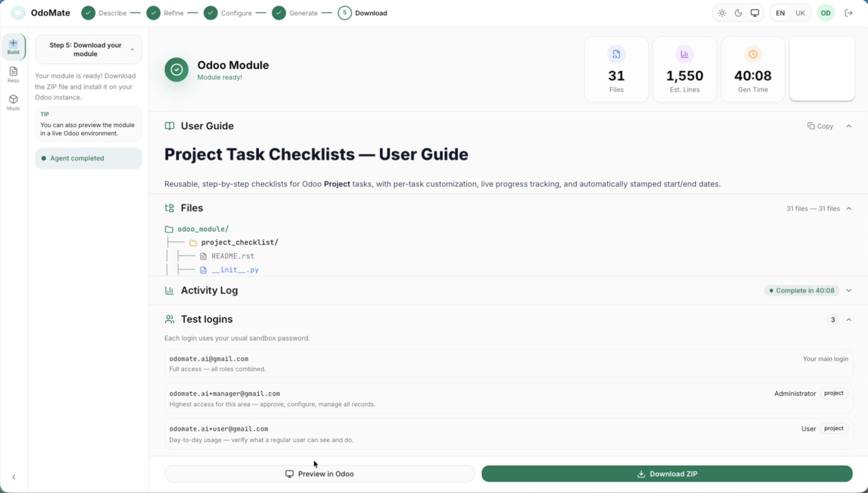Select EN language
The height and width of the screenshot is (493, 868).
780,13
